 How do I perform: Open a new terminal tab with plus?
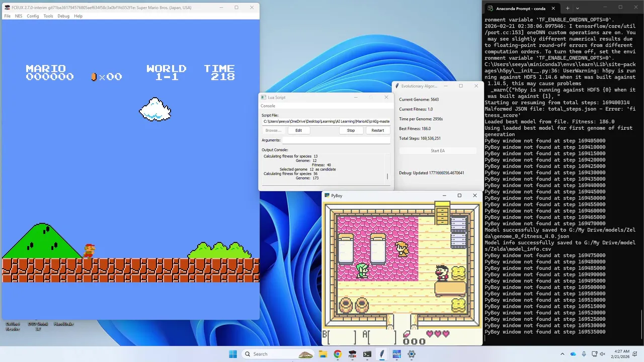point(568,8)
